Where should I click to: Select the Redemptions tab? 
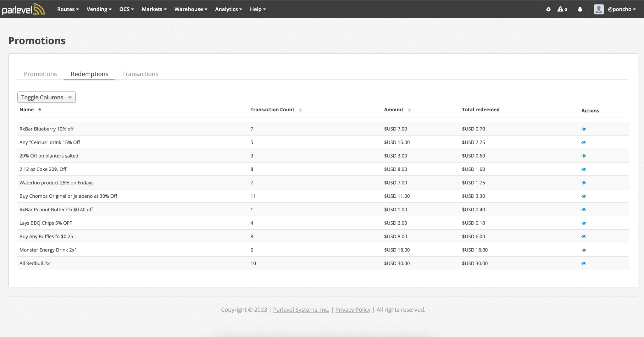coord(90,74)
